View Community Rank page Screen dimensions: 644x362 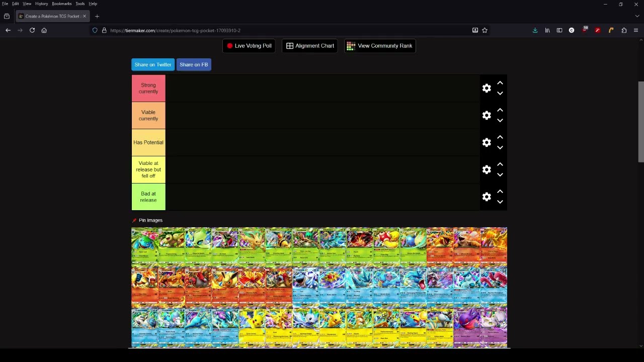point(380,46)
